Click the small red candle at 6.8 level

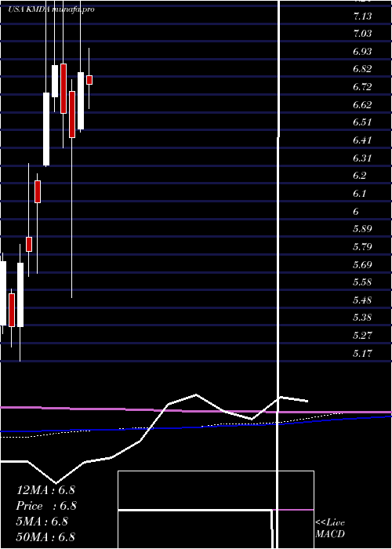pyautogui.click(x=89, y=80)
